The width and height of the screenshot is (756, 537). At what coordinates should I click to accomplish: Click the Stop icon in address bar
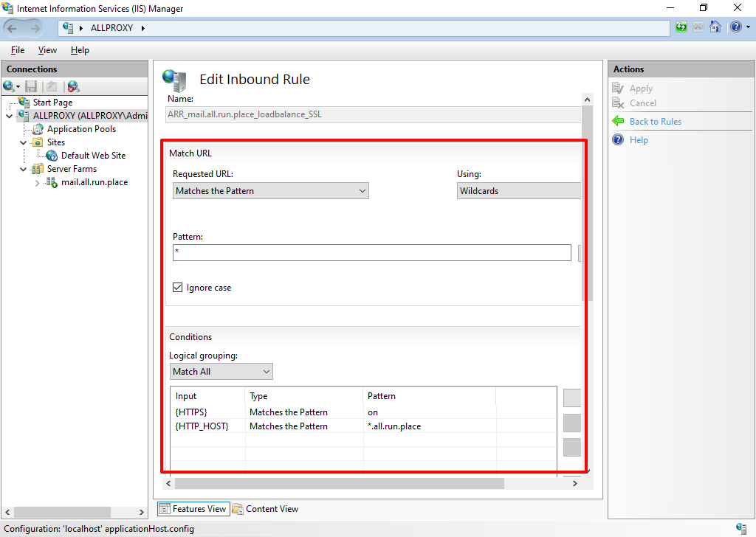[698, 27]
